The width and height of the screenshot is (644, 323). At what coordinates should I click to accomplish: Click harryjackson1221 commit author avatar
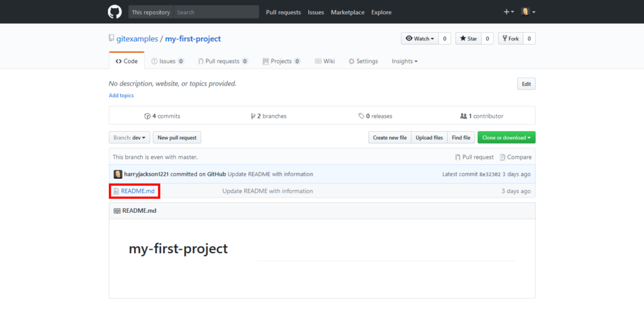[118, 174]
